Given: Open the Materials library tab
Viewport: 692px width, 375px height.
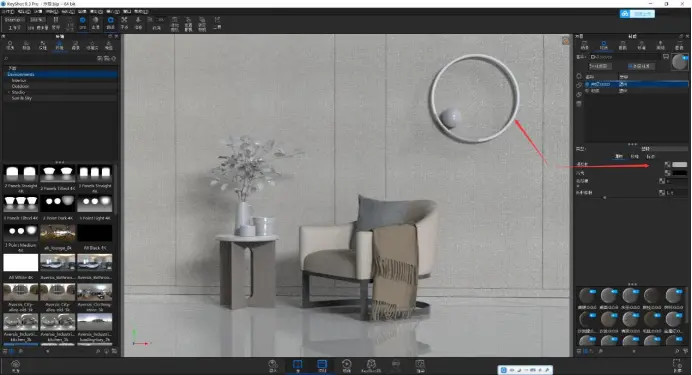Looking at the screenshot, I should pyautogui.click(x=10, y=45).
